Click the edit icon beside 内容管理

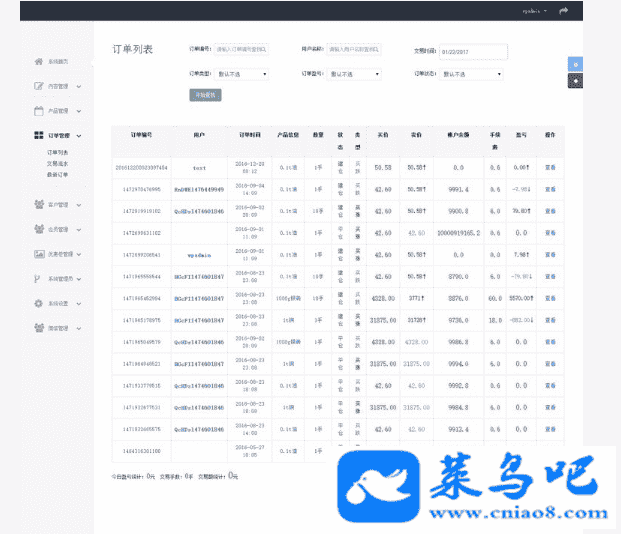(x=38, y=86)
